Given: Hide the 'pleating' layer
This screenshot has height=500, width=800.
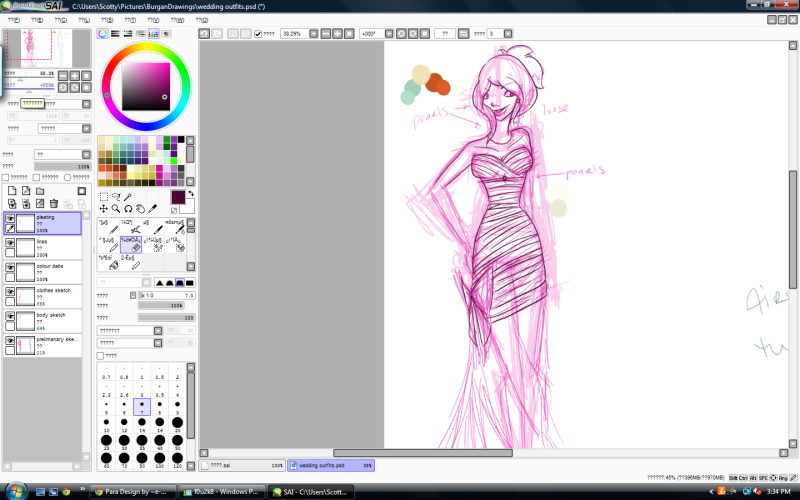Looking at the screenshot, I should click(x=10, y=217).
